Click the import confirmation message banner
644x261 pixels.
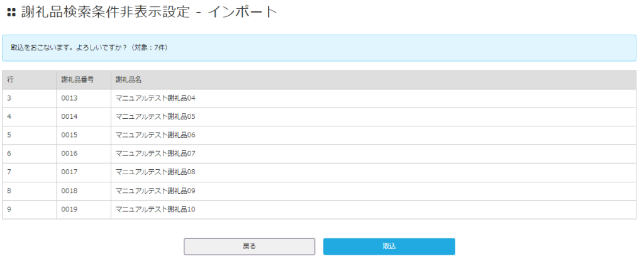point(319,48)
